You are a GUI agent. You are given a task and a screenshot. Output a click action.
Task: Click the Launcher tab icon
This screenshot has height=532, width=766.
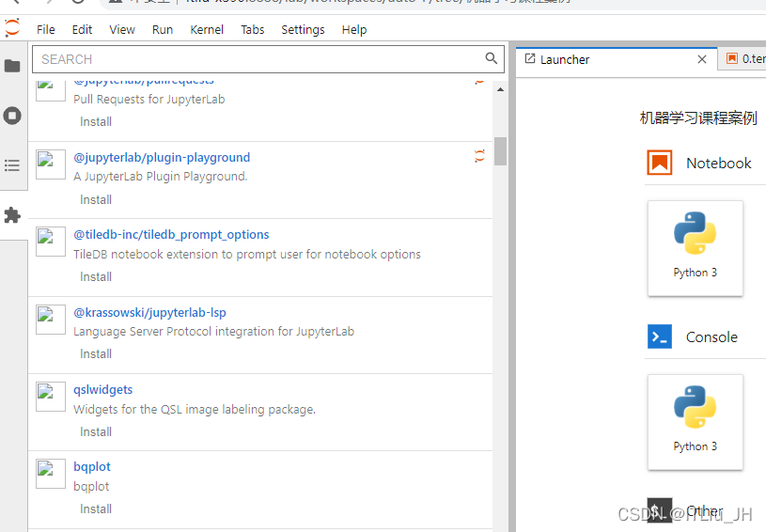(530, 58)
